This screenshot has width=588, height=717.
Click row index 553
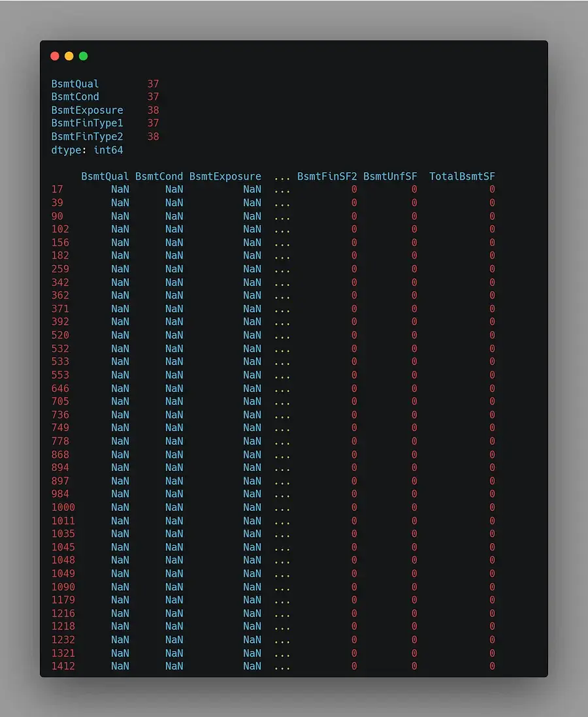pos(60,375)
